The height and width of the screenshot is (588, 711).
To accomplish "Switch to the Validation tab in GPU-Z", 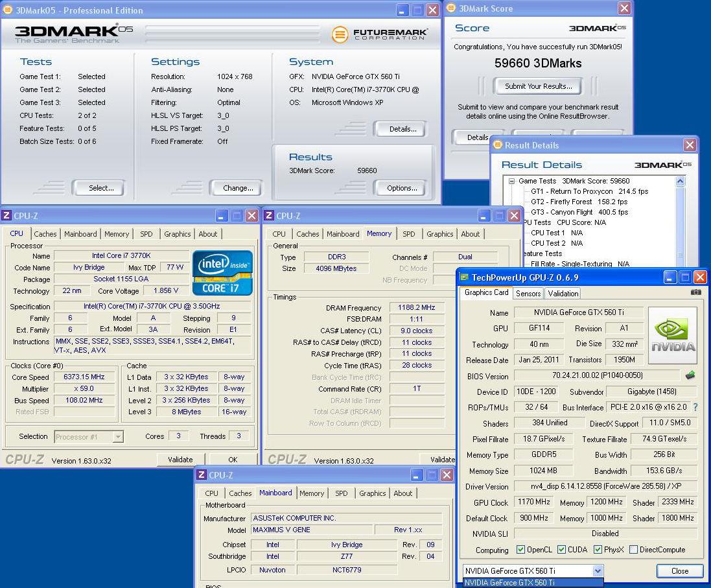I will (563, 294).
